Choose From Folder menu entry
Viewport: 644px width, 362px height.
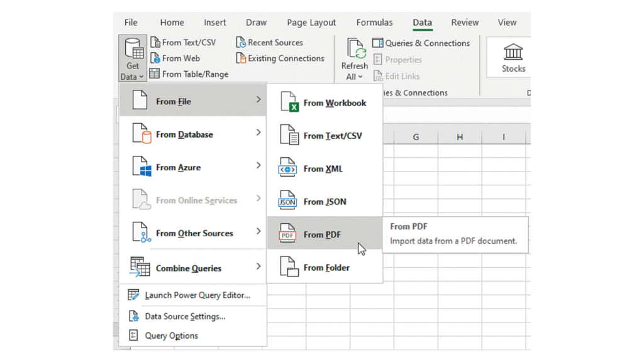click(x=325, y=266)
